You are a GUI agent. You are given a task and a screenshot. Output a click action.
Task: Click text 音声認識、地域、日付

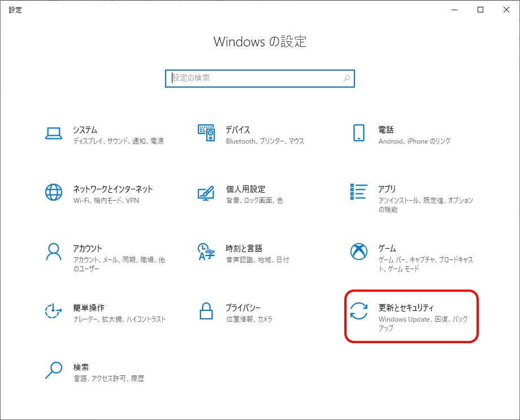[257, 260]
